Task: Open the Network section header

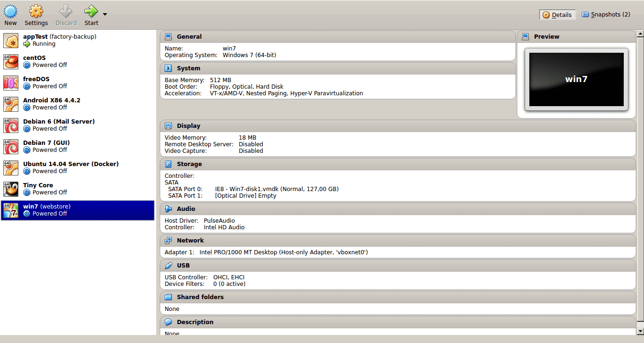Action: click(190, 241)
